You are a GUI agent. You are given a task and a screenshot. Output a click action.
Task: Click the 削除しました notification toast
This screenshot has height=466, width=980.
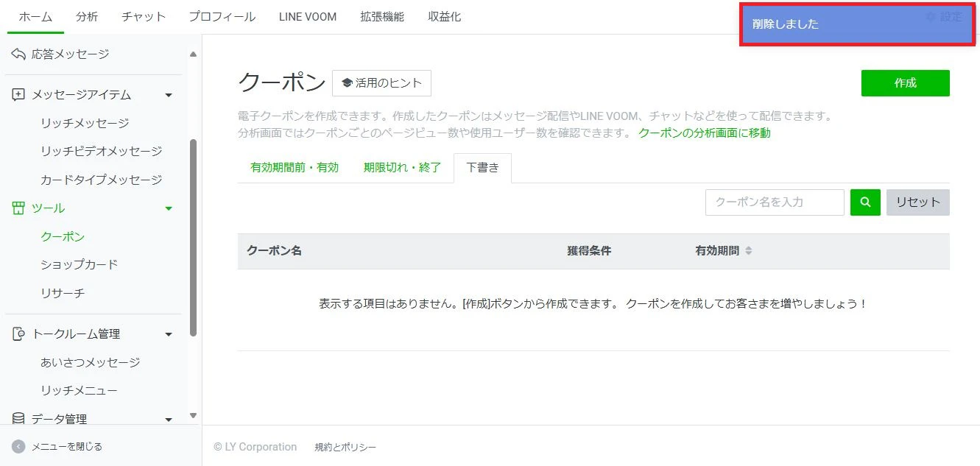click(858, 24)
